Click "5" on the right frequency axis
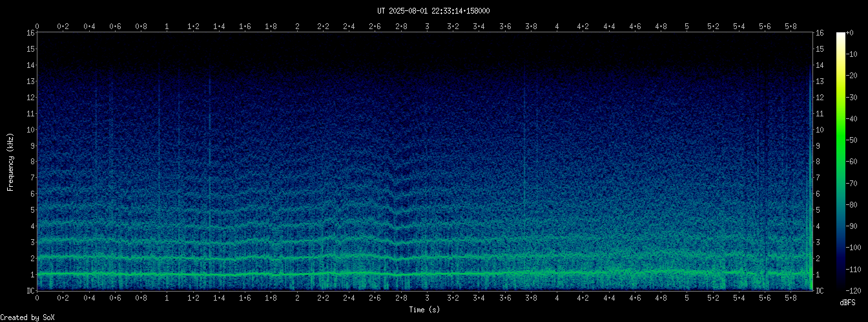The height and width of the screenshot is (322, 868). (x=818, y=210)
